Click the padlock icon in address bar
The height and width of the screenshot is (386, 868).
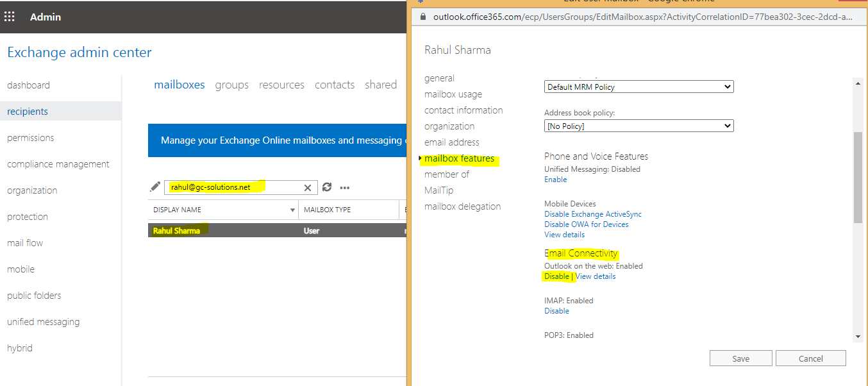422,17
